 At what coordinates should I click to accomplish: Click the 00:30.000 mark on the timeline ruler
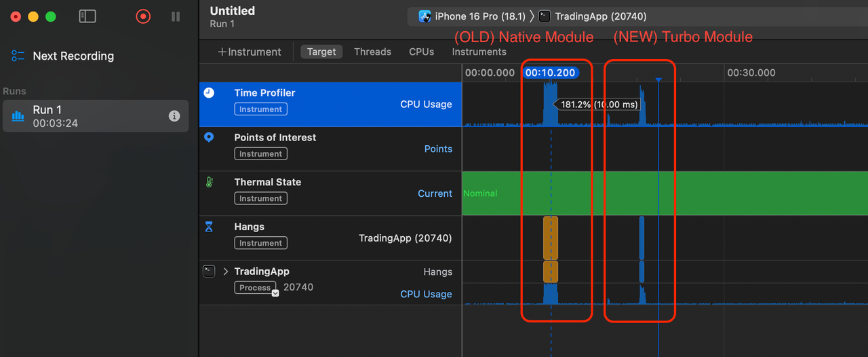point(751,73)
